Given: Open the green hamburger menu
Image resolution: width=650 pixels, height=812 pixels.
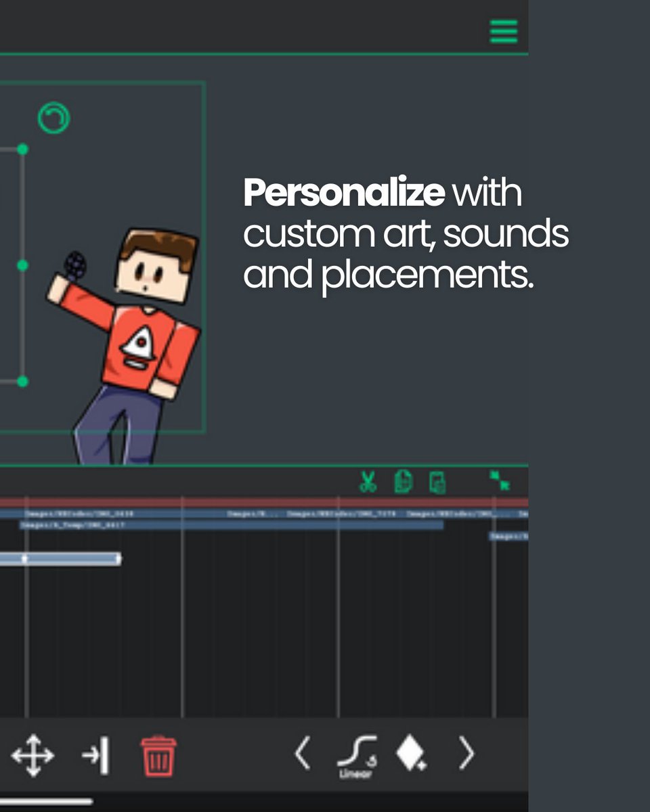Looking at the screenshot, I should coord(504,31).
